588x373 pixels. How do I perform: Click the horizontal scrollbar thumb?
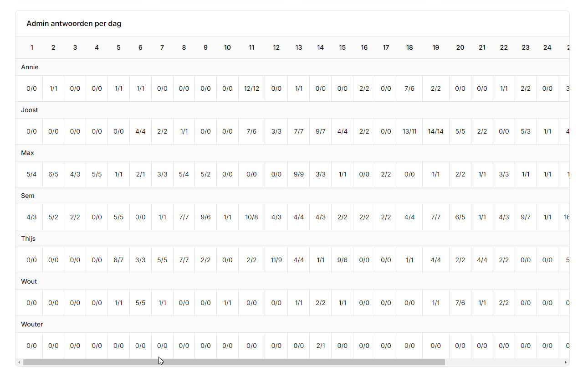[x=234, y=363]
